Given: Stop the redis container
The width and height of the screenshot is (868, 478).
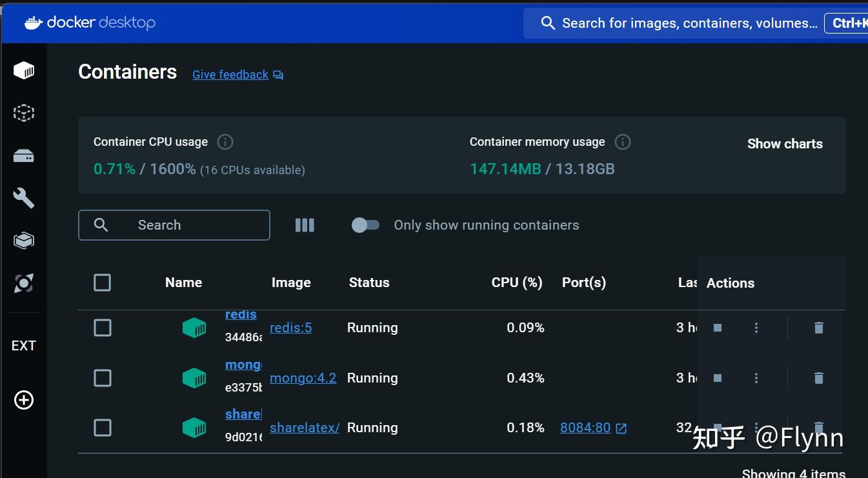Looking at the screenshot, I should (x=717, y=328).
